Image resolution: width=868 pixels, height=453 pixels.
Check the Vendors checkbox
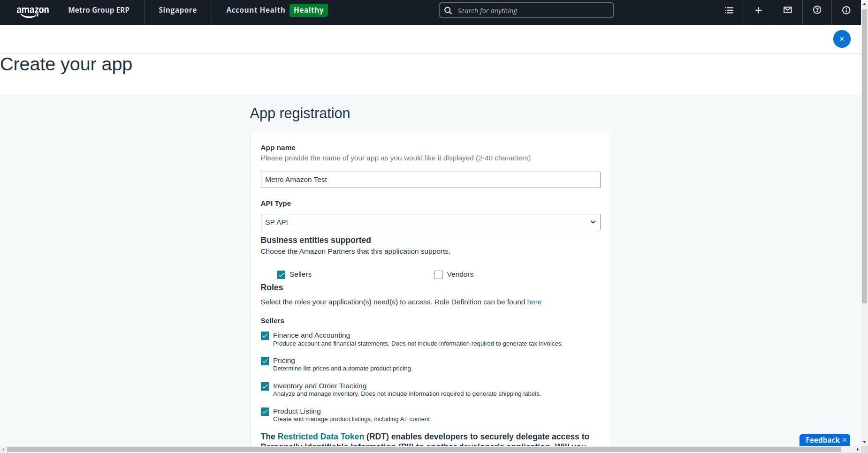(439, 275)
